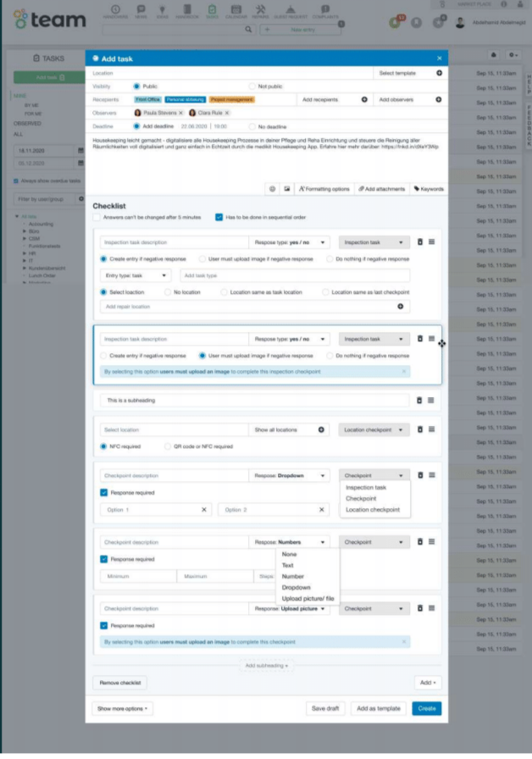The height and width of the screenshot is (759, 532).
Task: Click the 'Project management' orange recipient tag
Action: pyautogui.click(x=232, y=100)
